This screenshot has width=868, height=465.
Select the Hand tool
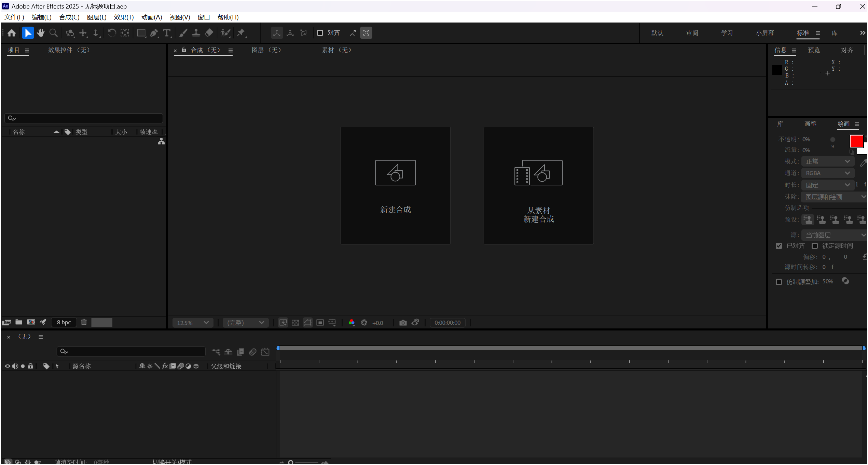pyautogui.click(x=41, y=33)
